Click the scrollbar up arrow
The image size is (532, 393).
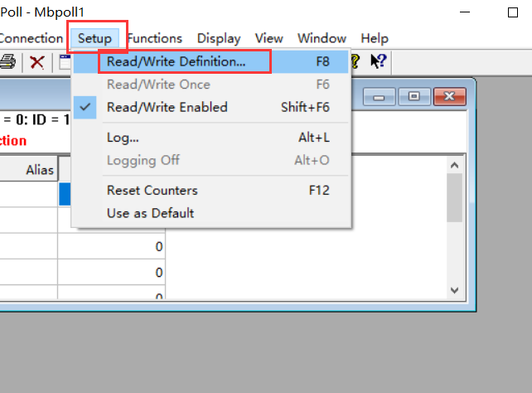coord(455,165)
